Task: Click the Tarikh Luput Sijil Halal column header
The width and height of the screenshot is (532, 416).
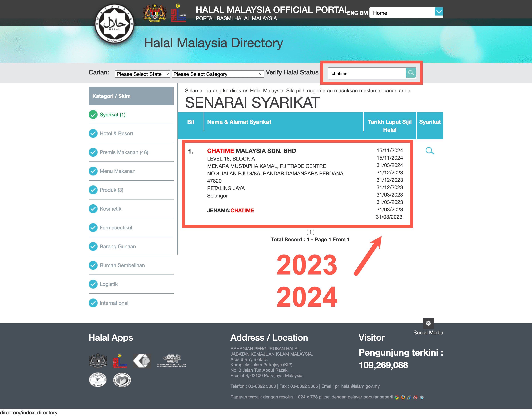Action: tap(390, 126)
